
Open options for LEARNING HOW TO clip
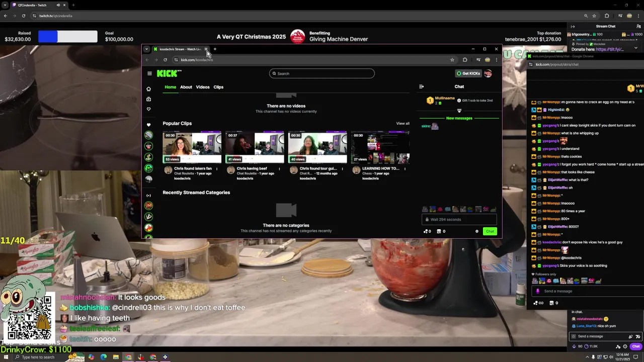pyautogui.click(x=405, y=168)
